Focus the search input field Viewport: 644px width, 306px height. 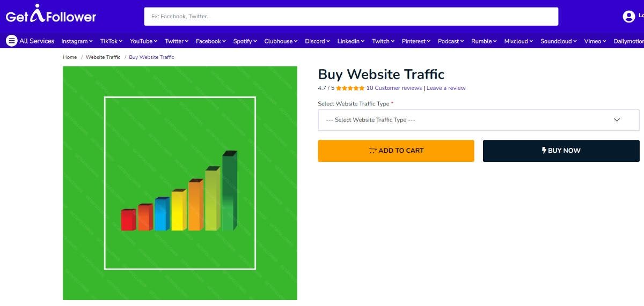pyautogui.click(x=351, y=17)
